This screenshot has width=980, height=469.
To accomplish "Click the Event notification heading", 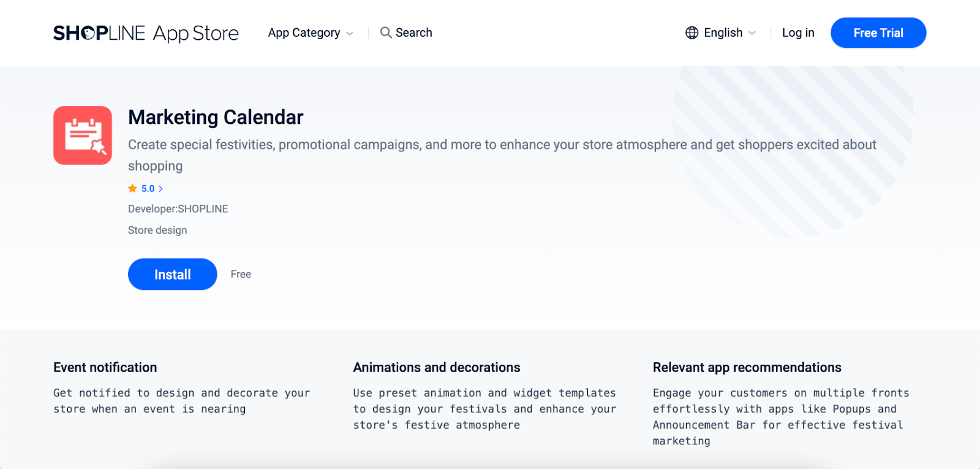I will (105, 367).
